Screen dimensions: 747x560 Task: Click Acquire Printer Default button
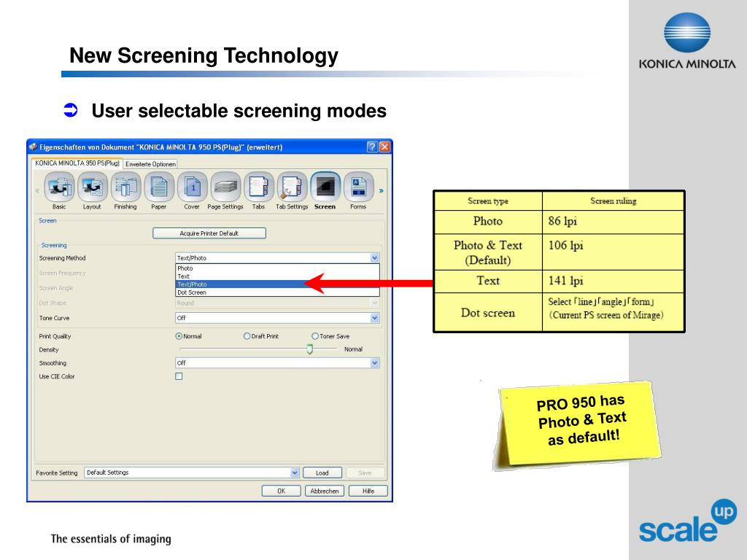click(x=209, y=233)
